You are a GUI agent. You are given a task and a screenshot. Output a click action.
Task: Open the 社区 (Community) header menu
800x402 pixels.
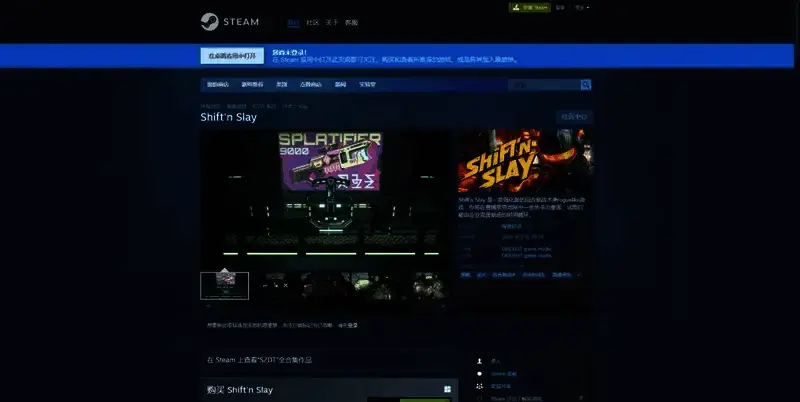tap(312, 22)
